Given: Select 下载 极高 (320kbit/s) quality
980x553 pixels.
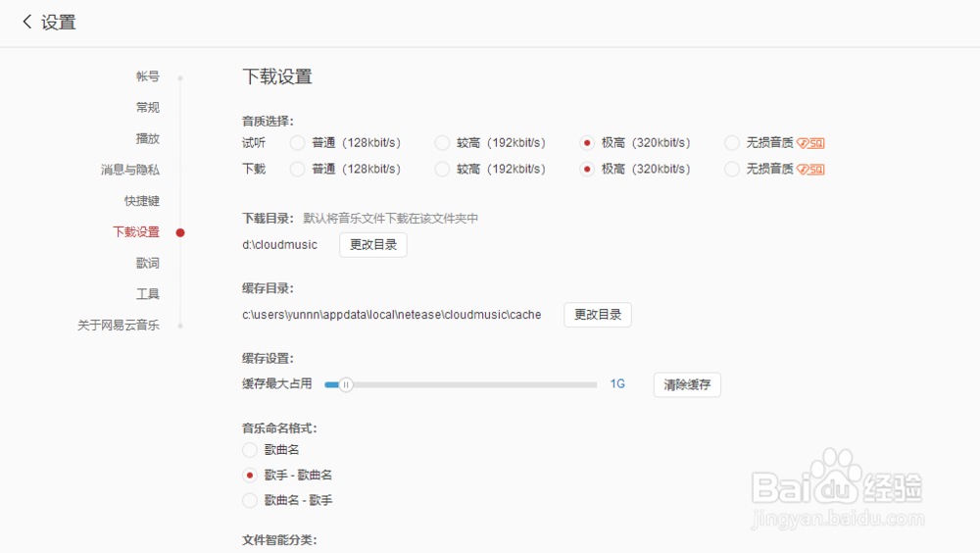Looking at the screenshot, I should coord(587,169).
